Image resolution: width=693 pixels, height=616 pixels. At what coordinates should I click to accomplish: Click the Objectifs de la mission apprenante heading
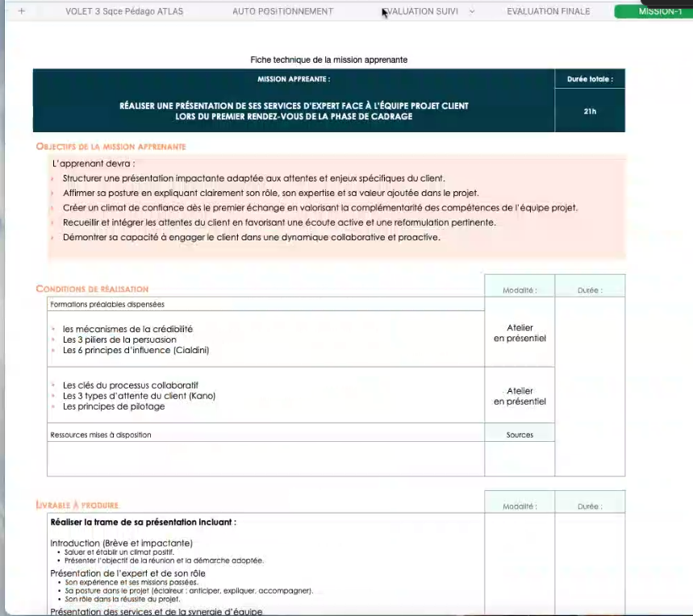click(x=111, y=147)
